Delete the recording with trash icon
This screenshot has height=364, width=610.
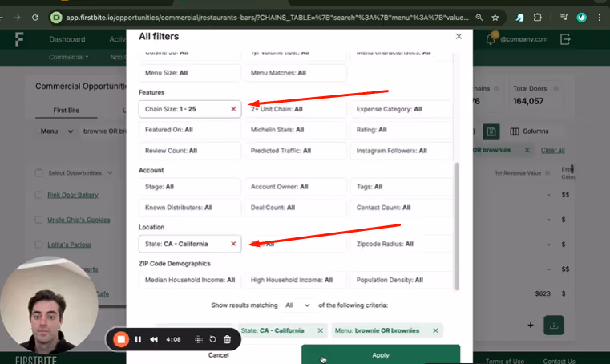pos(227,339)
